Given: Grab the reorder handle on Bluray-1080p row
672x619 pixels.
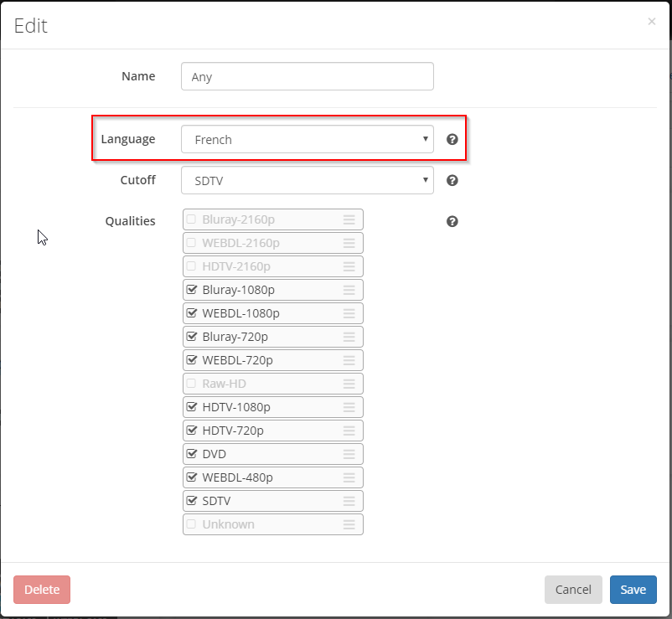Looking at the screenshot, I should [x=349, y=290].
